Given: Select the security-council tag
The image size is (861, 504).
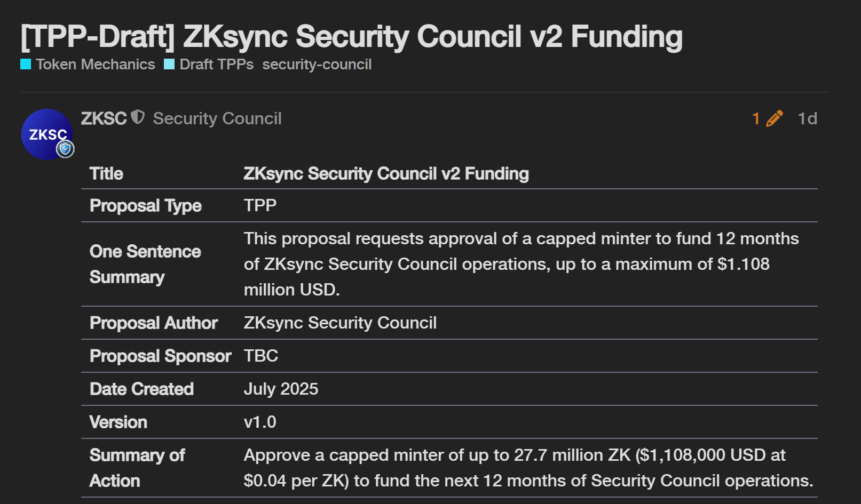Looking at the screenshot, I should [317, 65].
